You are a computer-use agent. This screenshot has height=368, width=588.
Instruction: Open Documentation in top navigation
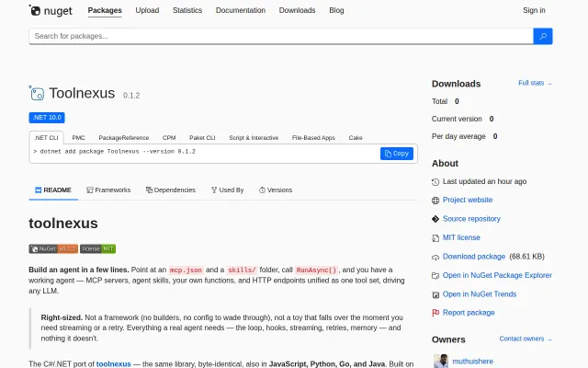click(x=241, y=10)
